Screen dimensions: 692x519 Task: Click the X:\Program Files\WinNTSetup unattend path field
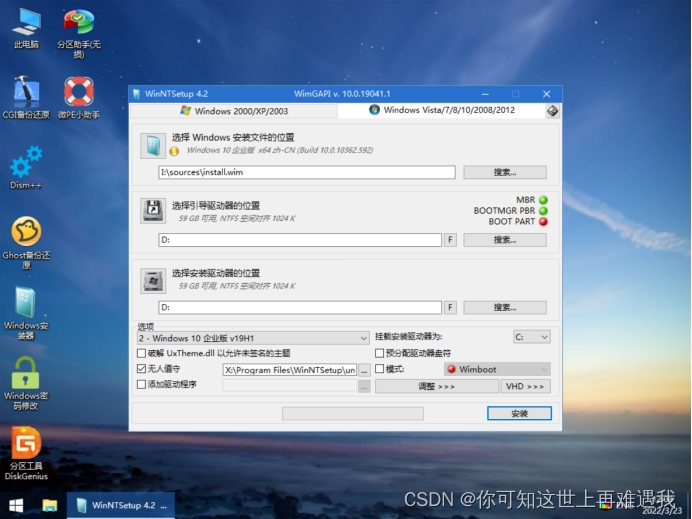point(290,370)
